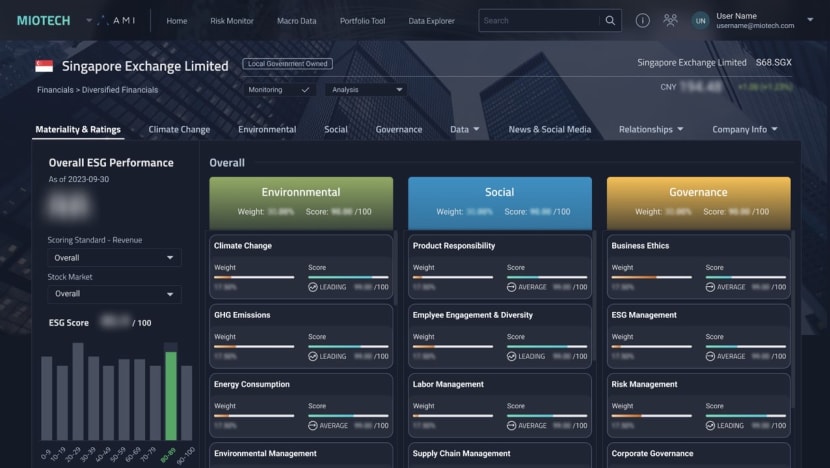Image resolution: width=830 pixels, height=468 pixels.
Task: Click the ESG Management AVERAGE rating icon
Action: (710, 356)
